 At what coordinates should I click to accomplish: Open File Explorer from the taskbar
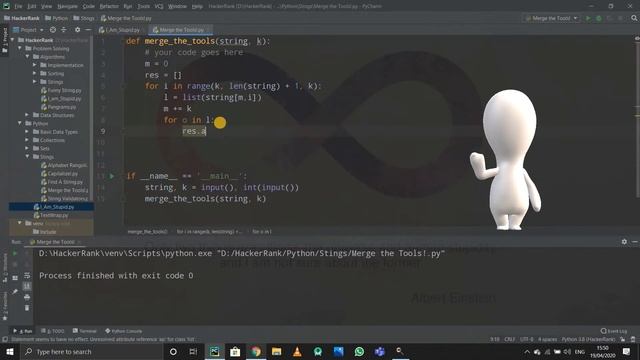[276, 351]
